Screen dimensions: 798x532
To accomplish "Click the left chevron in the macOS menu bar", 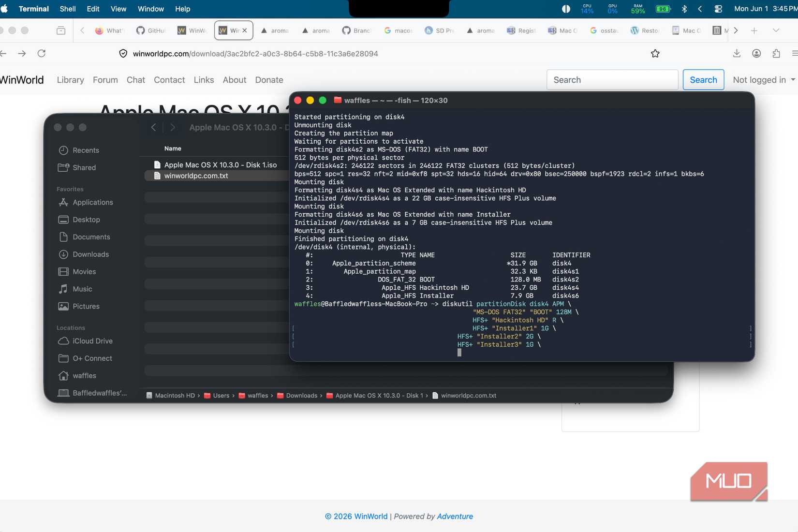I will (x=700, y=9).
